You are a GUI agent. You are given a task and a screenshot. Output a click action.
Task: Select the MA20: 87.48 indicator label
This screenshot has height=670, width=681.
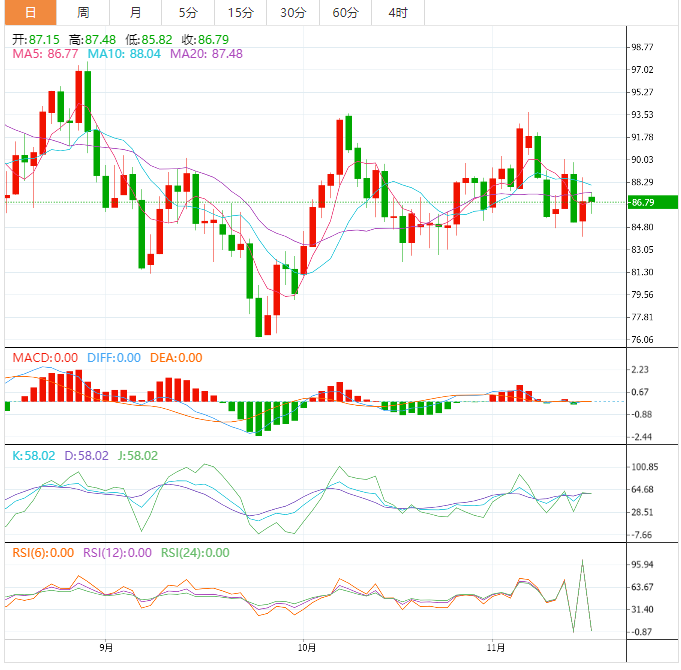click(206, 54)
